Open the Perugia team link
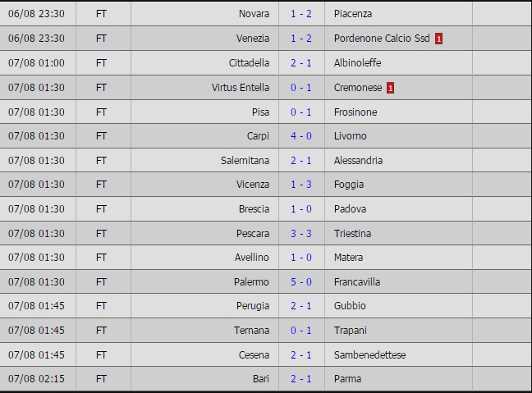This screenshot has width=532, height=393. pyautogui.click(x=251, y=306)
